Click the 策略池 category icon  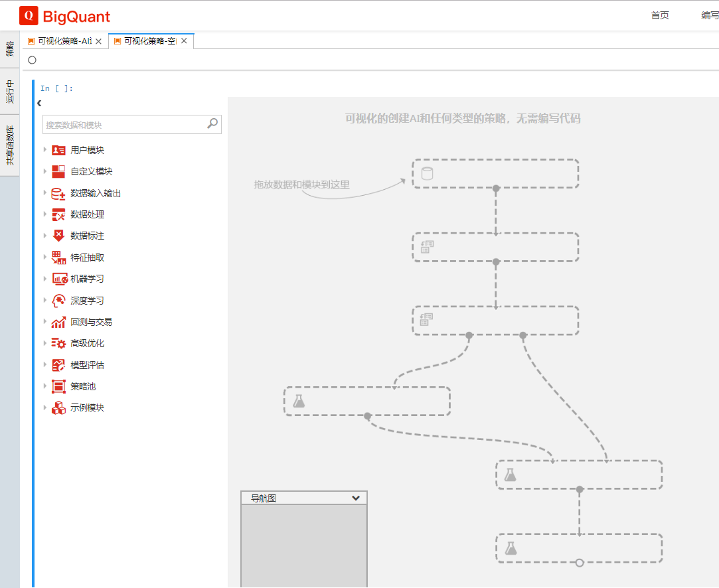tap(58, 386)
